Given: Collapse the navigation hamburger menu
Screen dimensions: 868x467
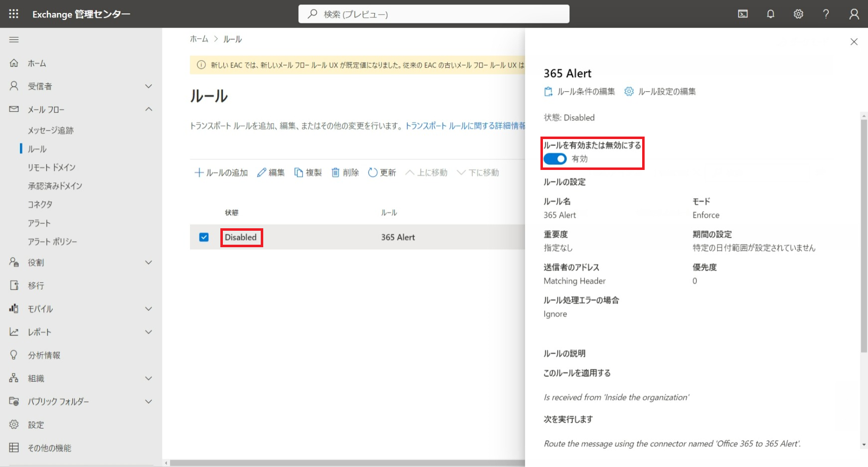Looking at the screenshot, I should [x=14, y=39].
